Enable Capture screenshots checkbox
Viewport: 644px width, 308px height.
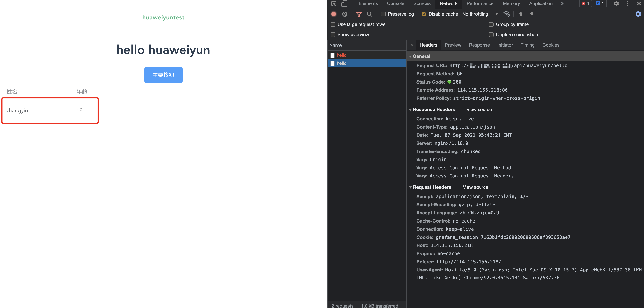(491, 35)
